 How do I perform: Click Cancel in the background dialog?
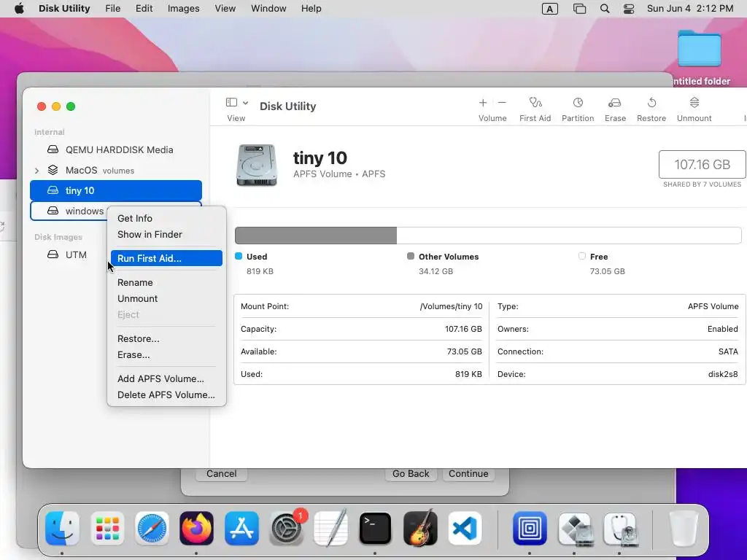[x=222, y=474]
